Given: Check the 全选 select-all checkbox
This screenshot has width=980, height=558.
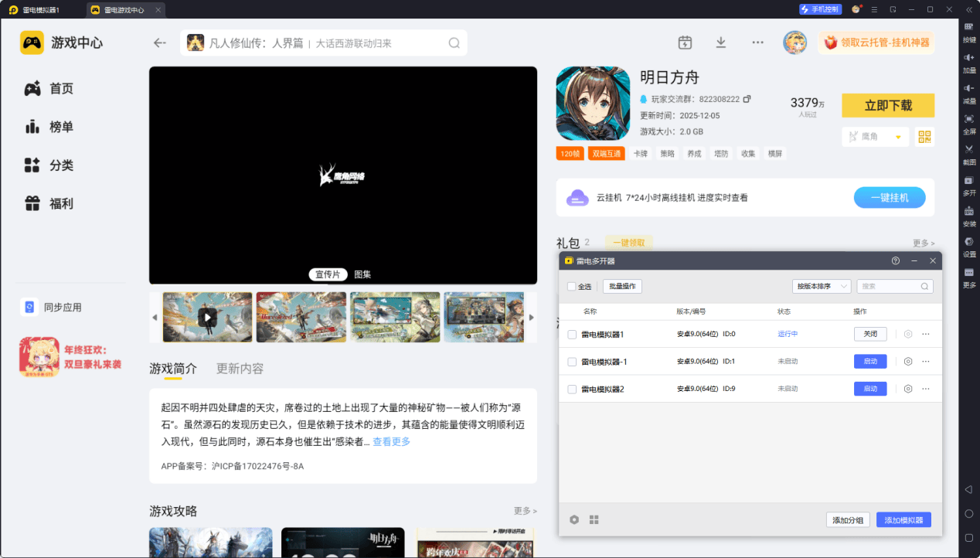Looking at the screenshot, I should click(571, 287).
